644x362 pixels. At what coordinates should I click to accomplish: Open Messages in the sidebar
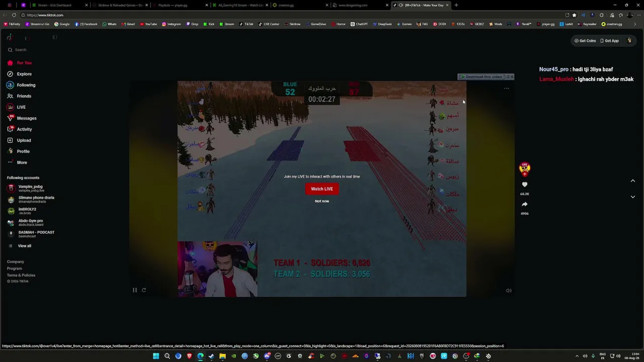(x=22, y=118)
